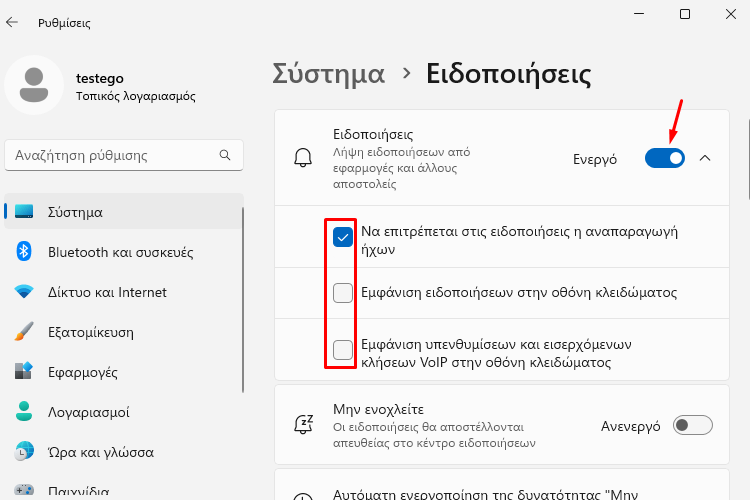This screenshot has width=750, height=500.
Task: Click the Ειδοποιήσεις page heading
Action: click(x=509, y=74)
